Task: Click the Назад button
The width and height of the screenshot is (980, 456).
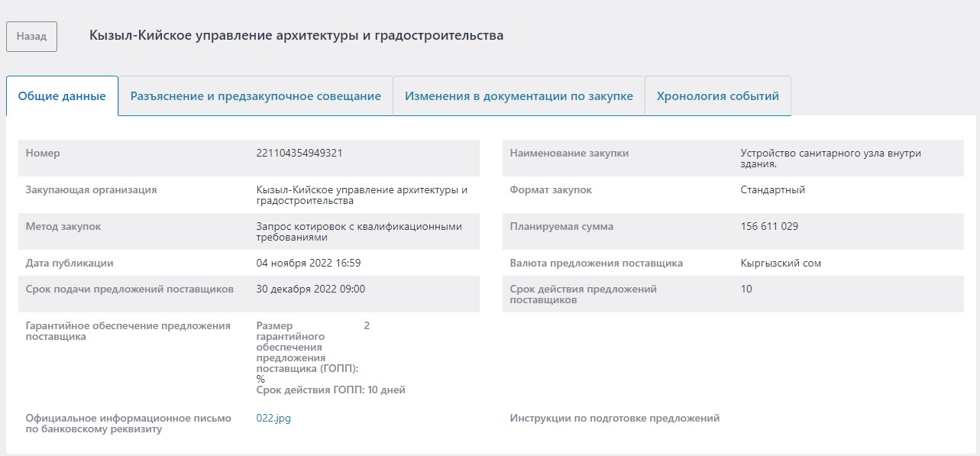Action: 31,36
